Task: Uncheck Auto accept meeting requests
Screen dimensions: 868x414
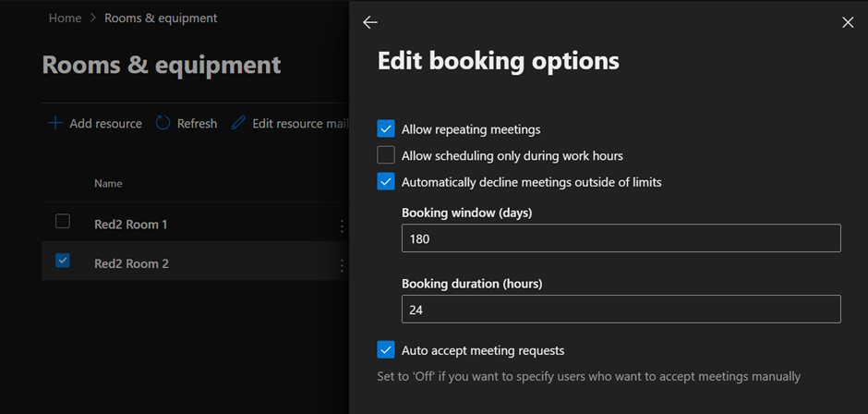Action: [386, 349]
